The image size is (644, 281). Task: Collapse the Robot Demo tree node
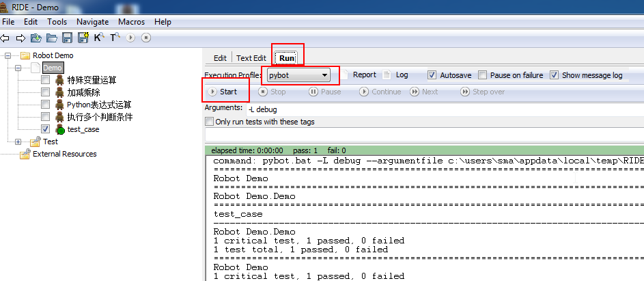[8, 55]
